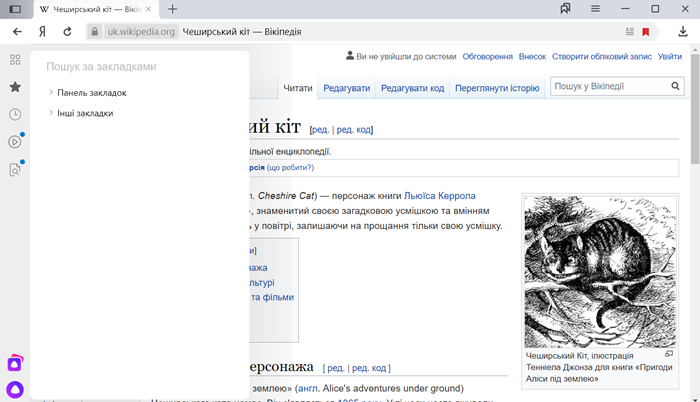Open the (що робити?) link
The width and height of the screenshot is (700, 402).
(290, 168)
